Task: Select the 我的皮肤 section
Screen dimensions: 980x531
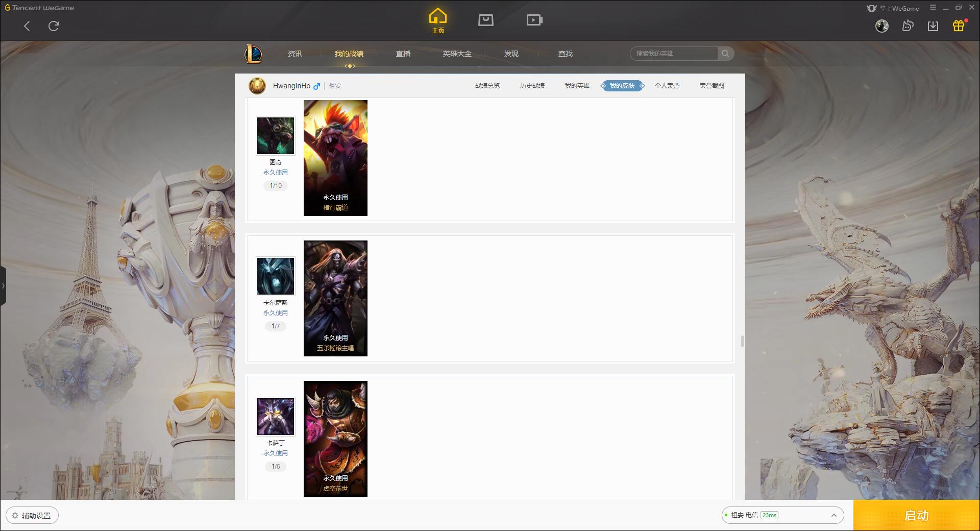Action: point(622,86)
